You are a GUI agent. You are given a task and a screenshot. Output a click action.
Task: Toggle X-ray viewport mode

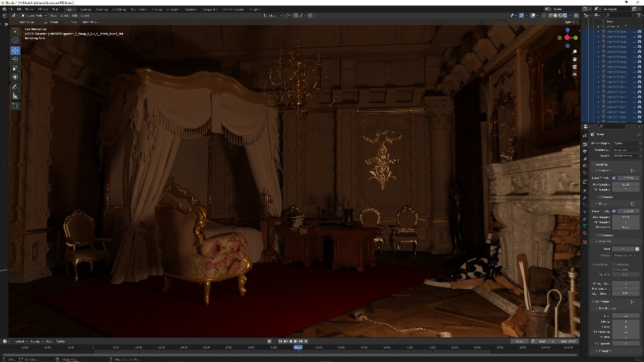543,16
